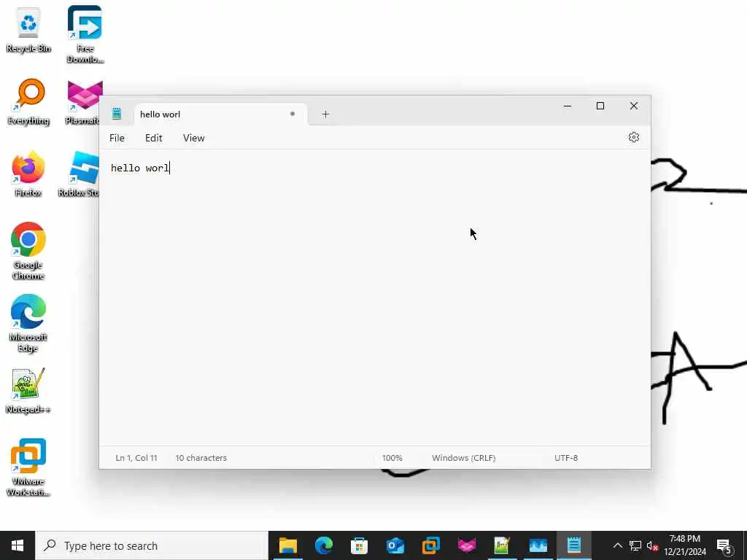Select the Plasmafox desktop icon
Viewport: 747px width, 560px height.
click(84, 101)
